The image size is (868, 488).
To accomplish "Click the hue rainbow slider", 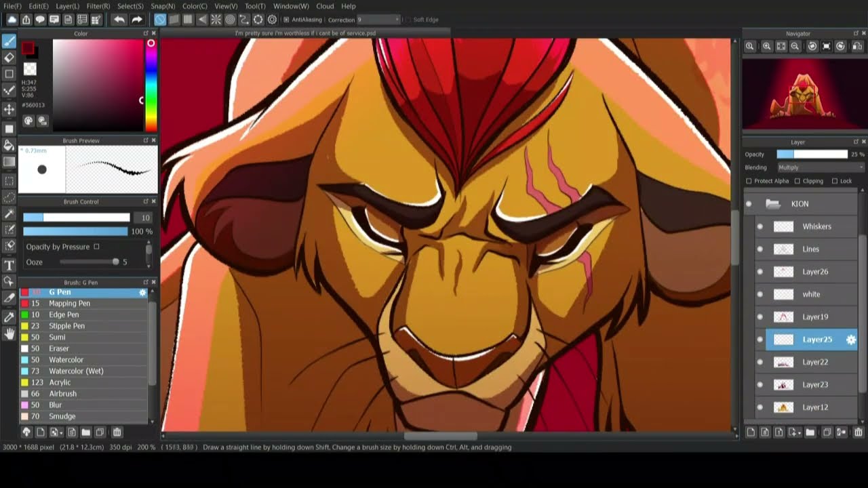I will click(151, 85).
